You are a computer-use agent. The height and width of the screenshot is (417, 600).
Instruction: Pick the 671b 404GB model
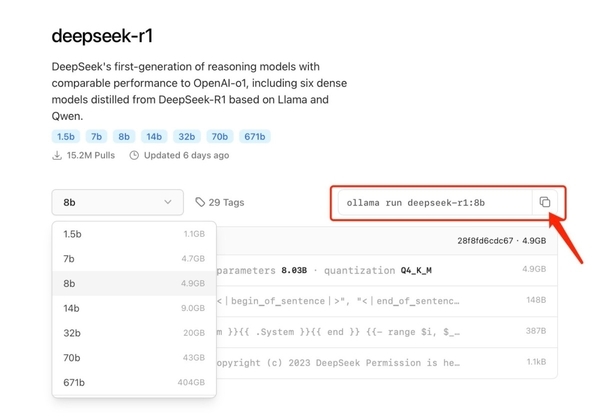pyautogui.click(x=133, y=382)
